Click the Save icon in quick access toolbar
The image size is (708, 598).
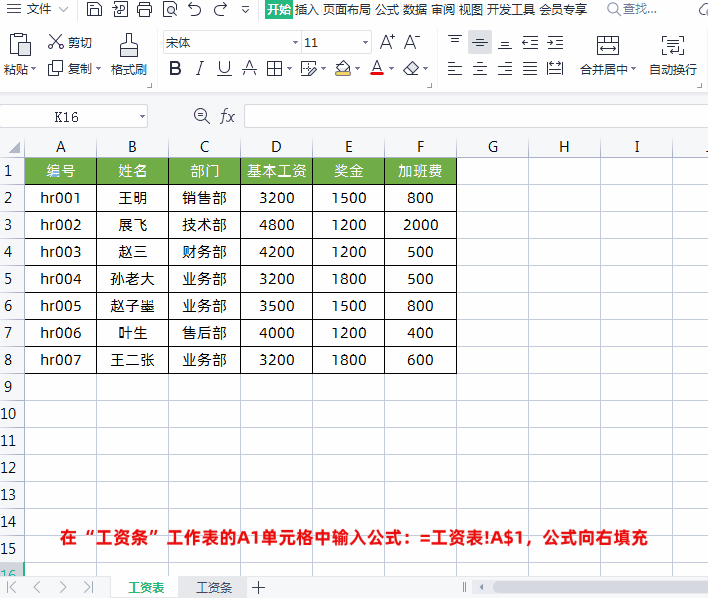(94, 9)
